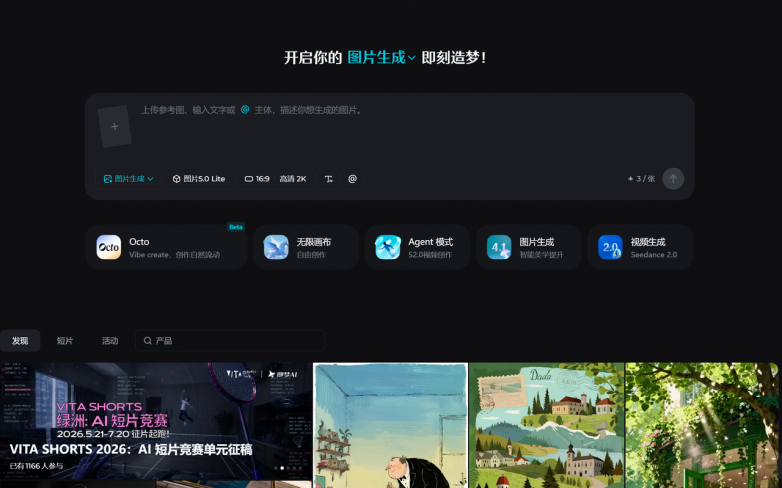
Task: Click the send arrow button
Action: click(673, 179)
